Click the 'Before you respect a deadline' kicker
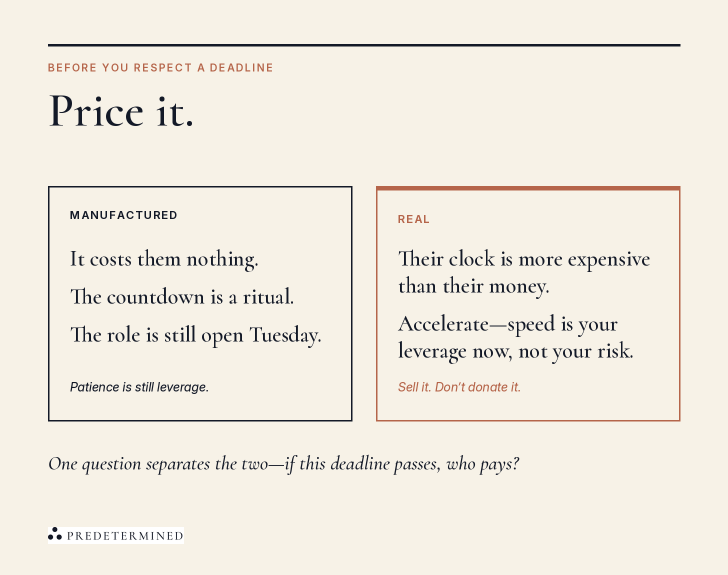 (160, 67)
